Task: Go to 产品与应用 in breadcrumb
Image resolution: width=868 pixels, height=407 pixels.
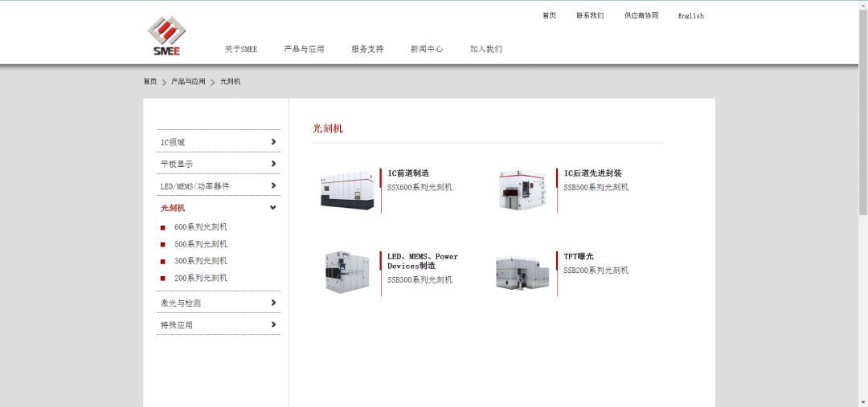Action: tap(188, 81)
